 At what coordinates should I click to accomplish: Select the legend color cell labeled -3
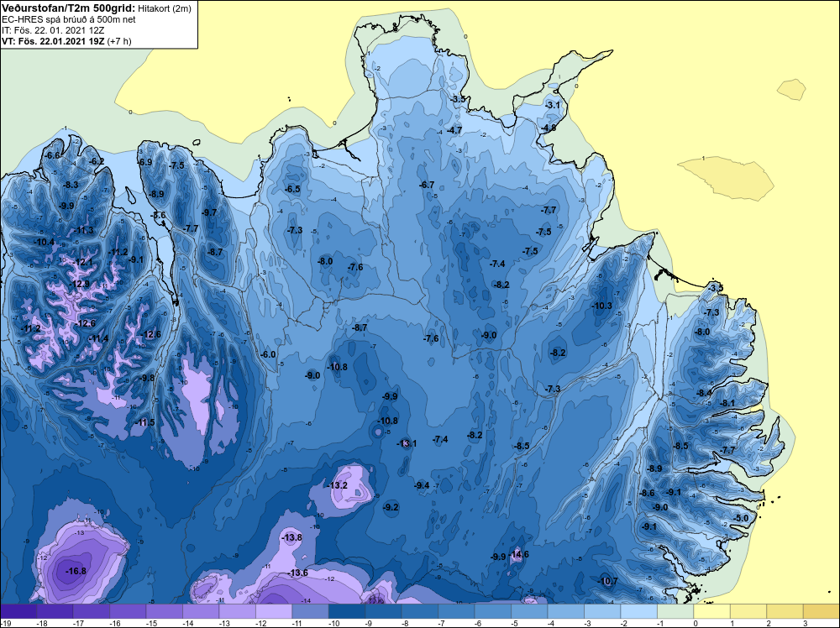[602, 611]
